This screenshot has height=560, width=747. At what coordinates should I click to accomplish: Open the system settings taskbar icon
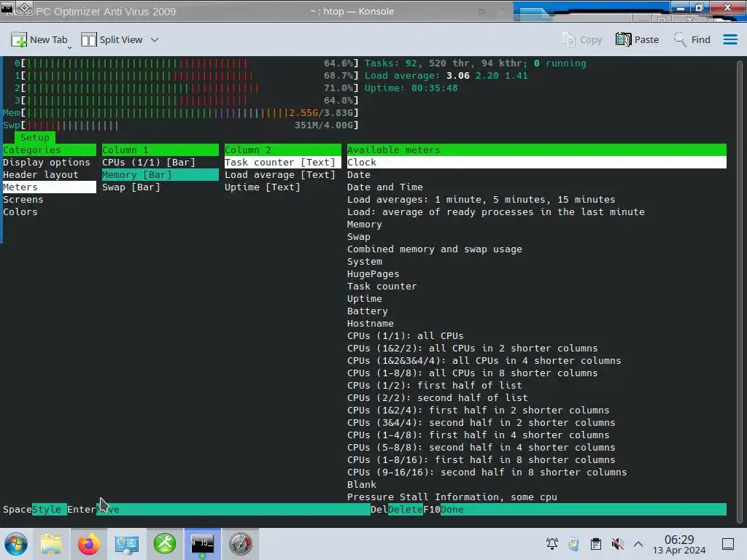pos(127,544)
